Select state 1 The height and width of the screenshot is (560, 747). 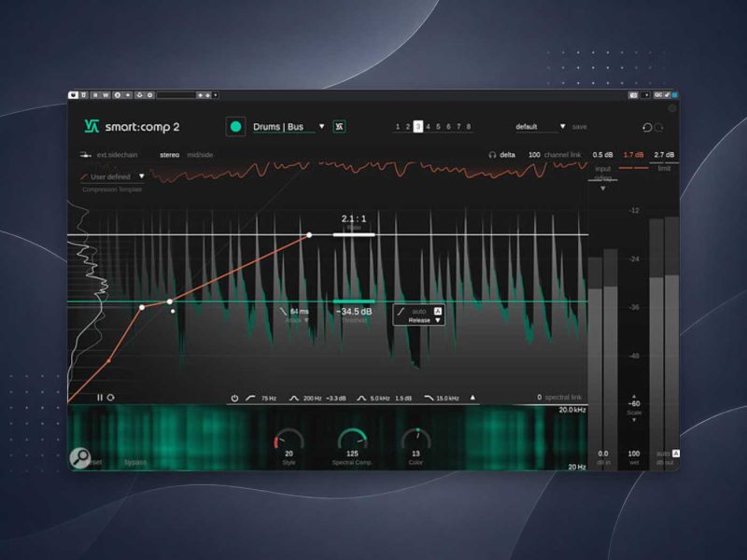[x=398, y=127]
